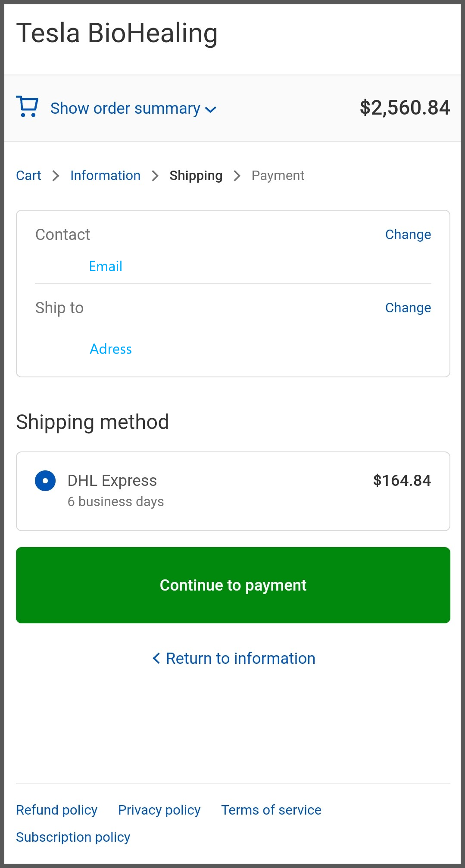
Task: Click Return to information link
Action: (240, 659)
